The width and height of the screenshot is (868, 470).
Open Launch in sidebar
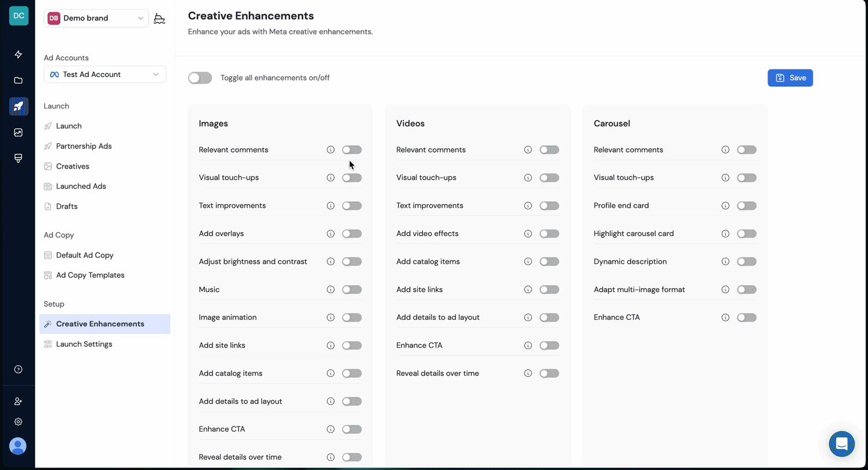pyautogui.click(x=69, y=126)
